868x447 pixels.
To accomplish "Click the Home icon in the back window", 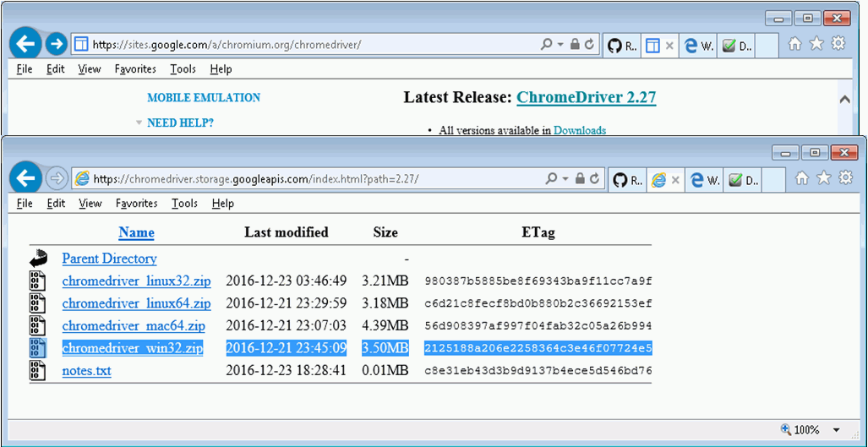I will point(794,44).
